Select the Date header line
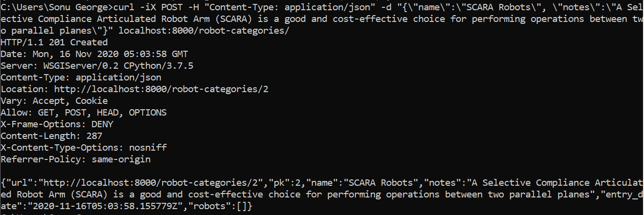The height and width of the screenshot is (215, 644). tap(94, 54)
